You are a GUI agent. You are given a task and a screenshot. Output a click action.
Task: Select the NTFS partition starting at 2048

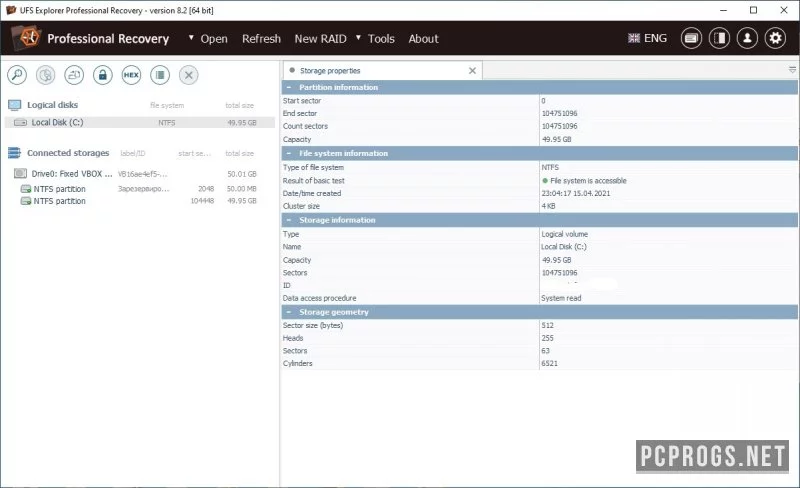pos(140,189)
